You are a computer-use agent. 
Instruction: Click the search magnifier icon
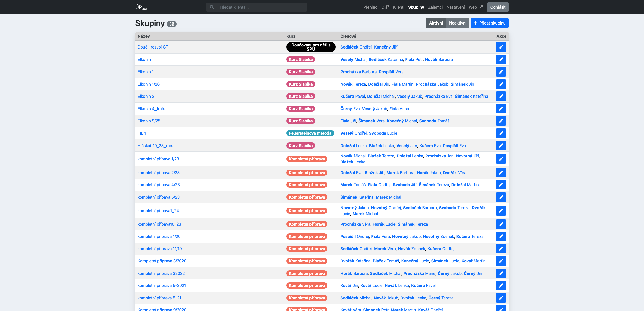point(212,7)
